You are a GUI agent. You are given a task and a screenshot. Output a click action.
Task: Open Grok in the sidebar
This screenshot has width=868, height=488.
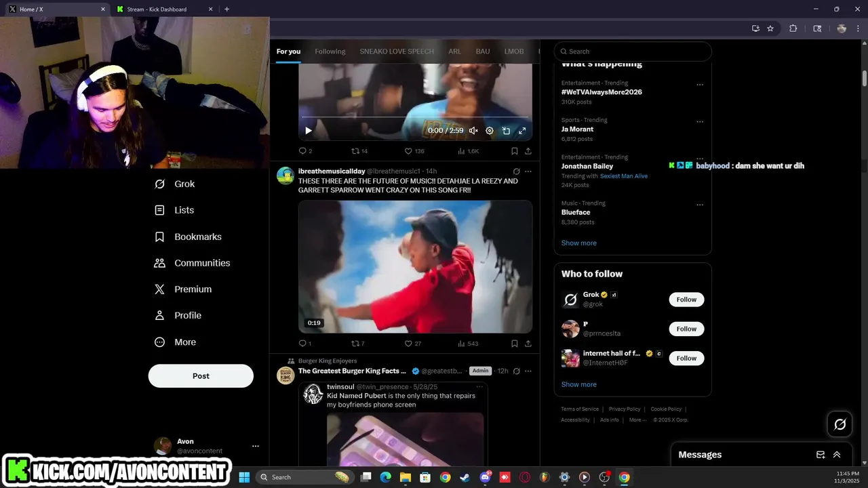click(175, 184)
